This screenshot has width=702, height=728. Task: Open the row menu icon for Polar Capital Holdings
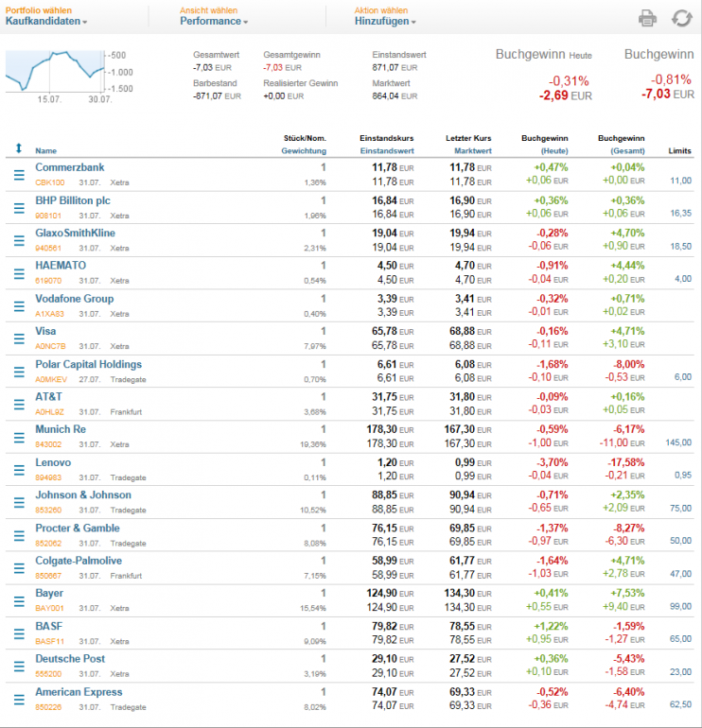(19, 372)
